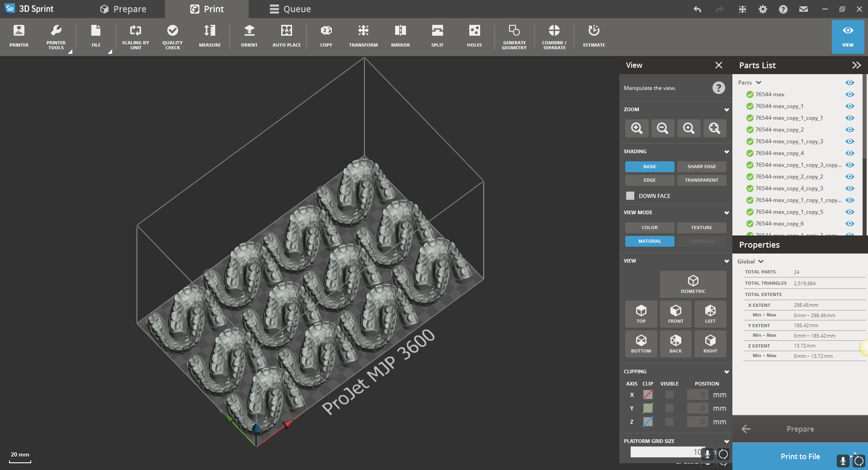Collapse the Zoom section
This screenshot has width=868, height=470.
pyautogui.click(x=726, y=109)
